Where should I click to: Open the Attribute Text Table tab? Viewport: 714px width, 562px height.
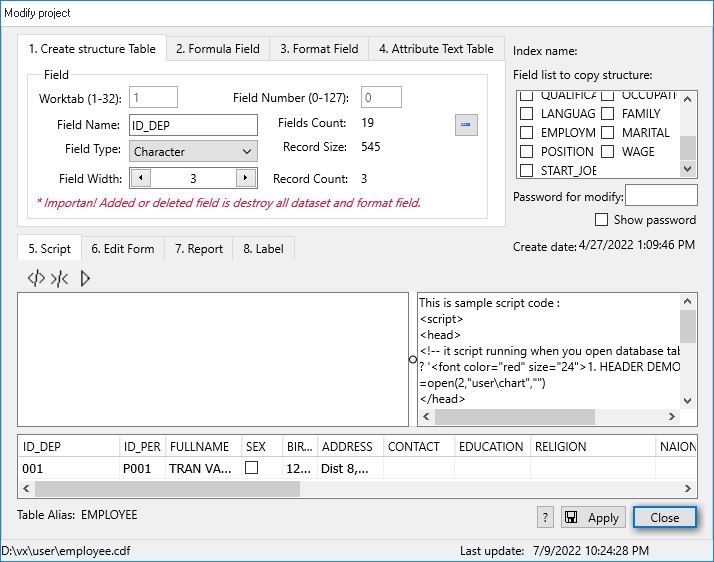point(436,48)
